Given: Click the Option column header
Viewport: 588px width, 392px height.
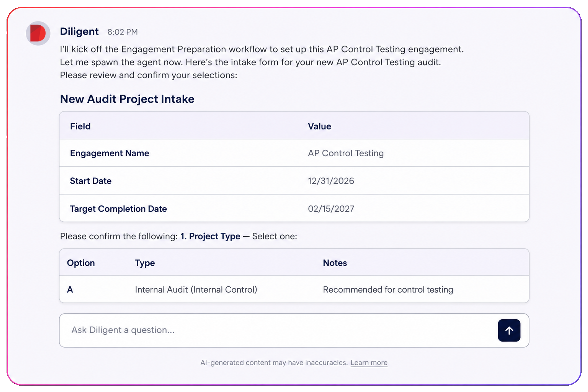Looking at the screenshot, I should click(x=81, y=263).
